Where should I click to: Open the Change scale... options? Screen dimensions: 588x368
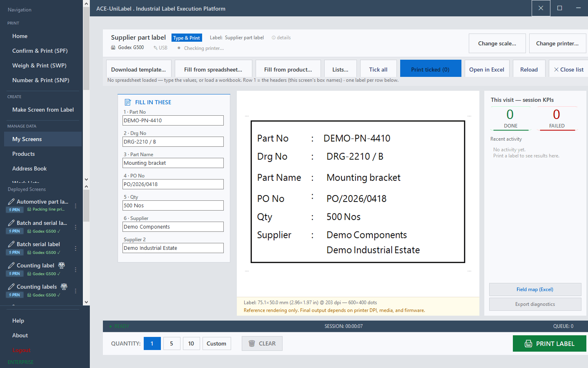[x=497, y=43]
